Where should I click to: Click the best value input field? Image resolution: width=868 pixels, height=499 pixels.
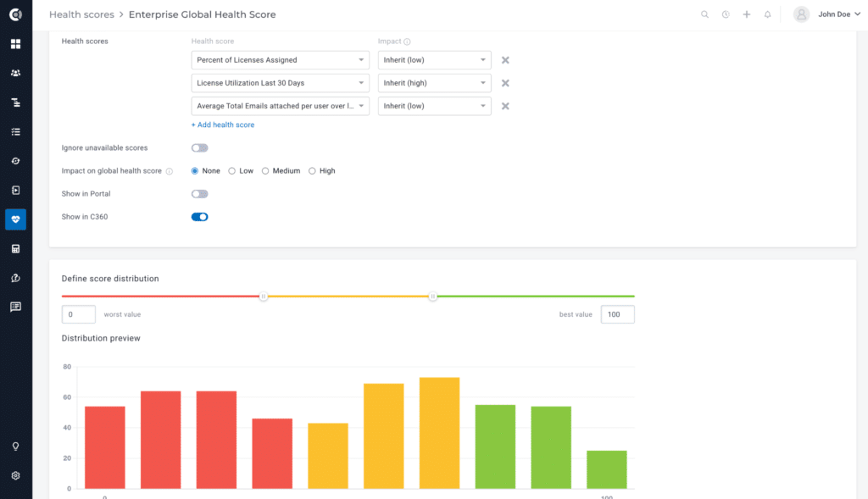618,314
